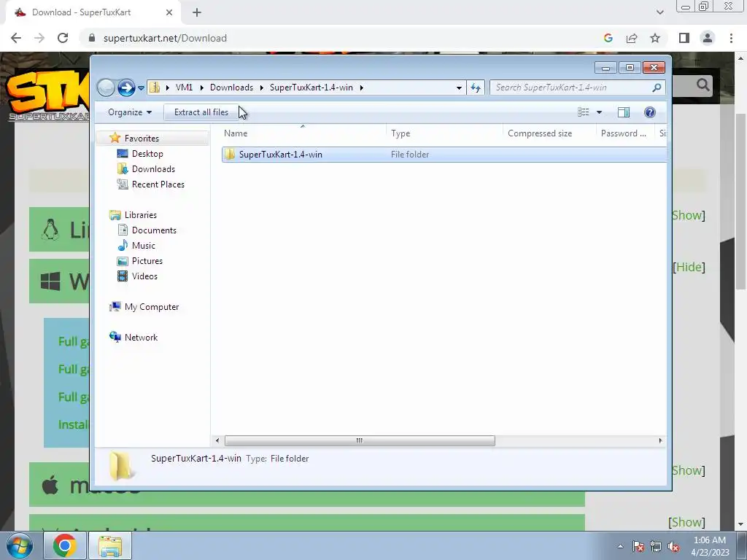Viewport: 747px width, 560px height.
Task: Toggle the preview pane
Action: coord(624,112)
